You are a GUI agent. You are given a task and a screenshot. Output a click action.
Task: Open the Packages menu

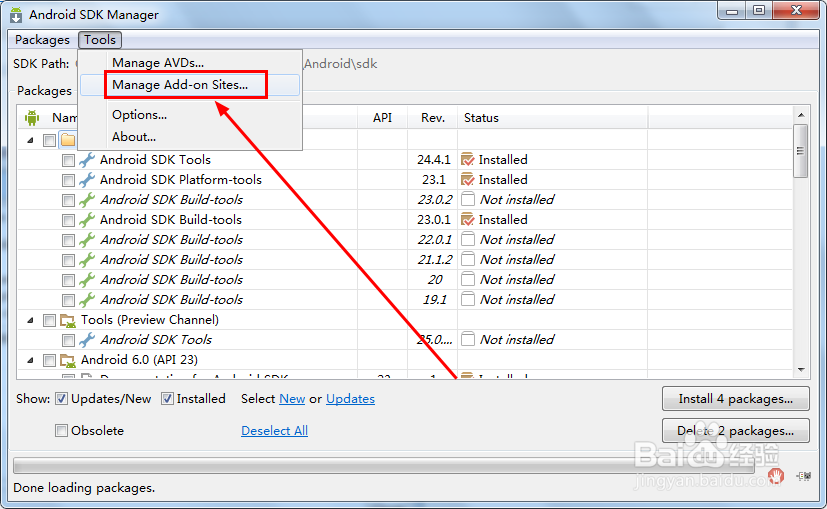click(x=42, y=40)
